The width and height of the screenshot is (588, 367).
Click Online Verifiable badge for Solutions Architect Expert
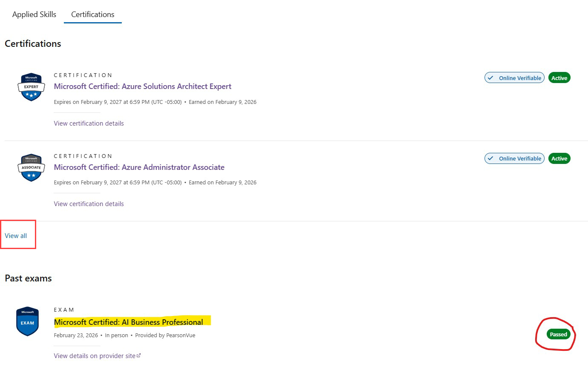tap(514, 78)
